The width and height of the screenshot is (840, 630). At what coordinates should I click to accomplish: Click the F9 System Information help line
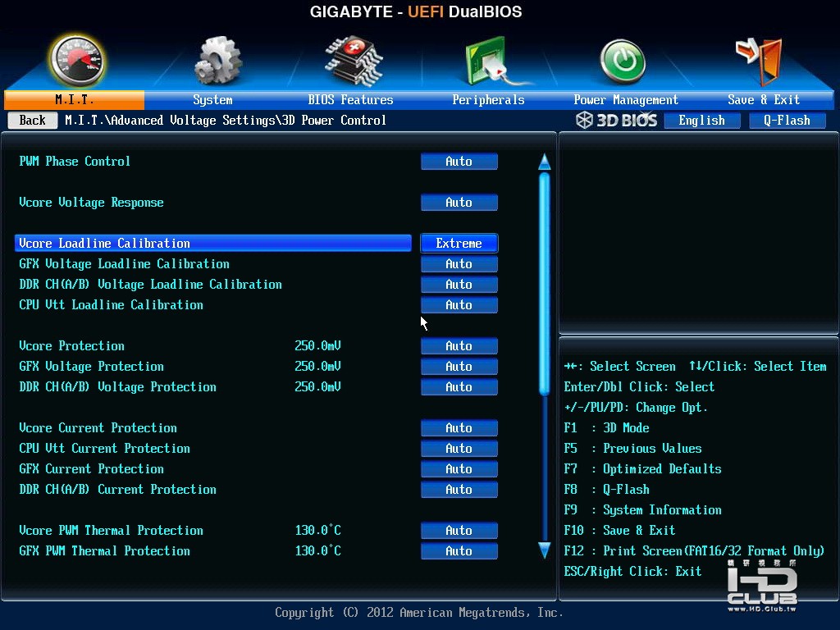(643, 510)
